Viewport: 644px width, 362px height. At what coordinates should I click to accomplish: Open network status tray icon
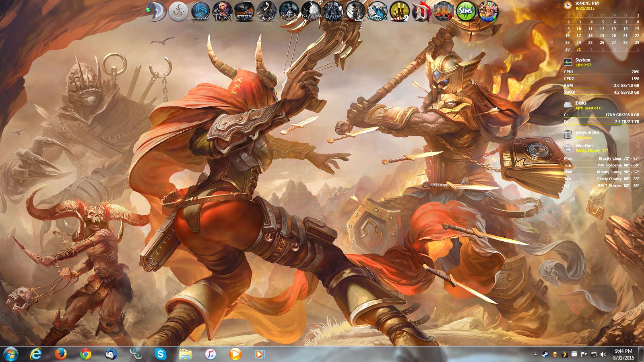(x=594, y=354)
